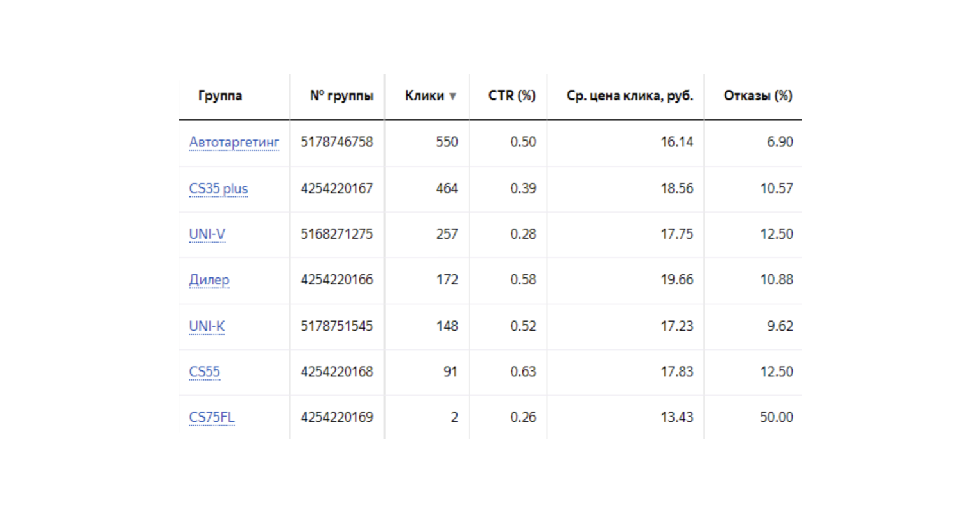
Task: Select the UNI-K group link
Action: tap(207, 326)
